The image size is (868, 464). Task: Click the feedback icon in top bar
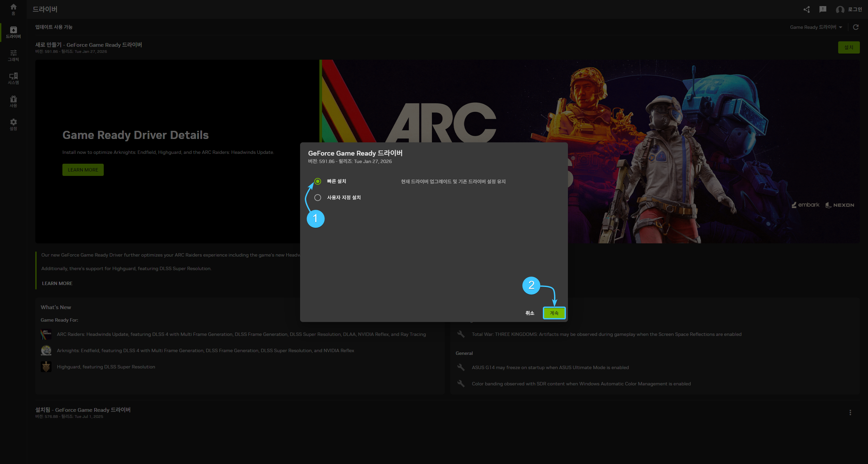point(823,9)
